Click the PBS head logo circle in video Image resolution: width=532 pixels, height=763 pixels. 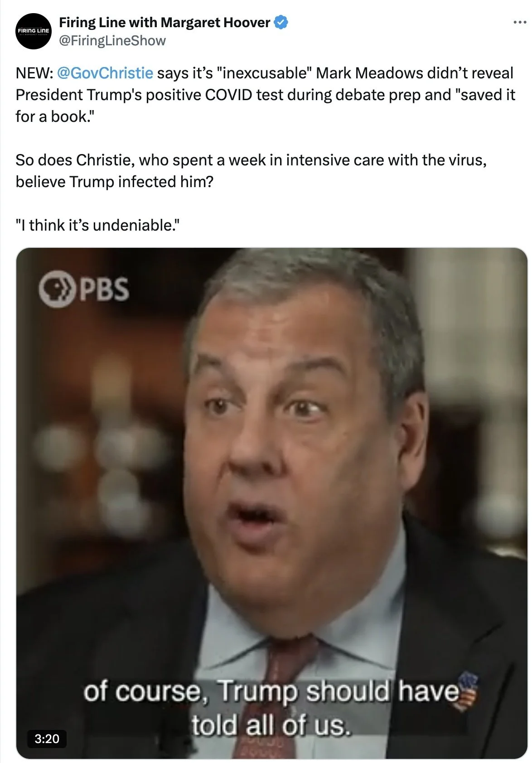pos(57,289)
